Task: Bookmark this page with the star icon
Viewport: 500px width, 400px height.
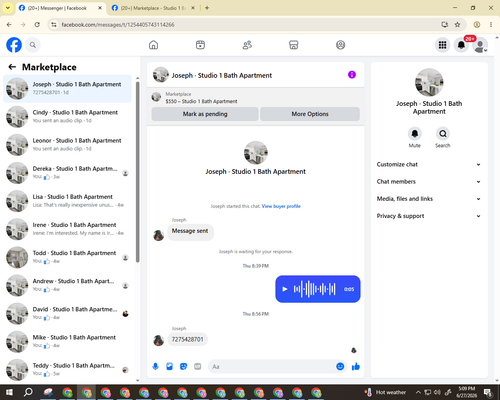Action: 457,25
